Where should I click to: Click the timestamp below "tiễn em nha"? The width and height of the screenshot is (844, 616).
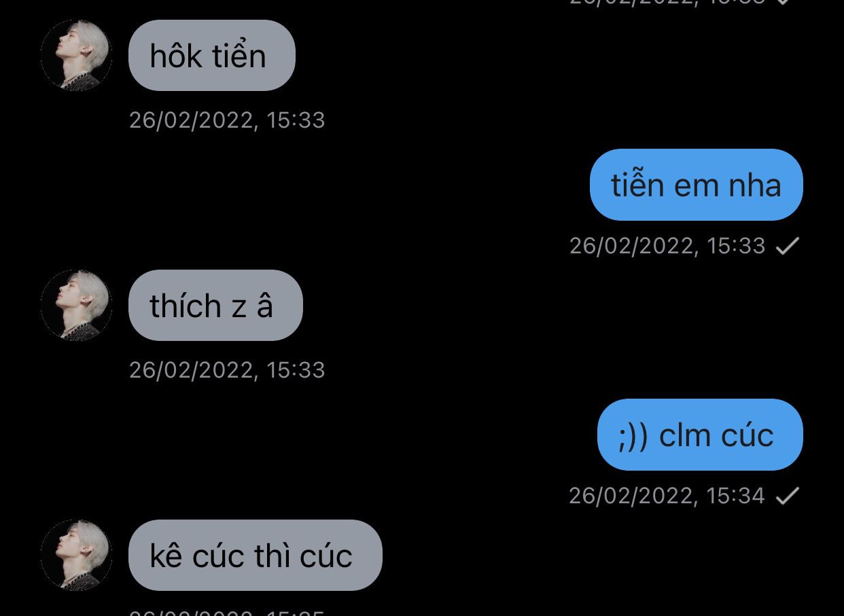[x=667, y=246]
